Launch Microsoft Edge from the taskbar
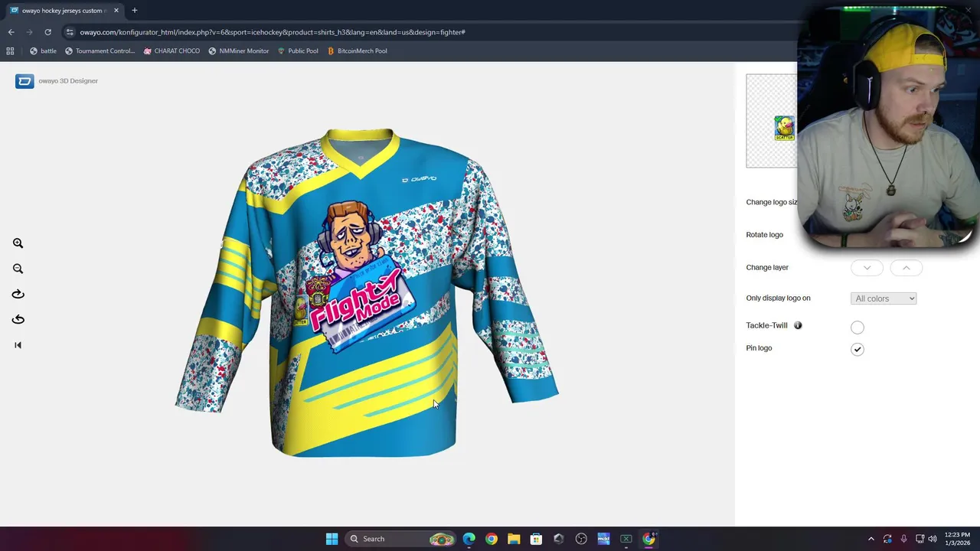980x551 pixels. coord(469,539)
